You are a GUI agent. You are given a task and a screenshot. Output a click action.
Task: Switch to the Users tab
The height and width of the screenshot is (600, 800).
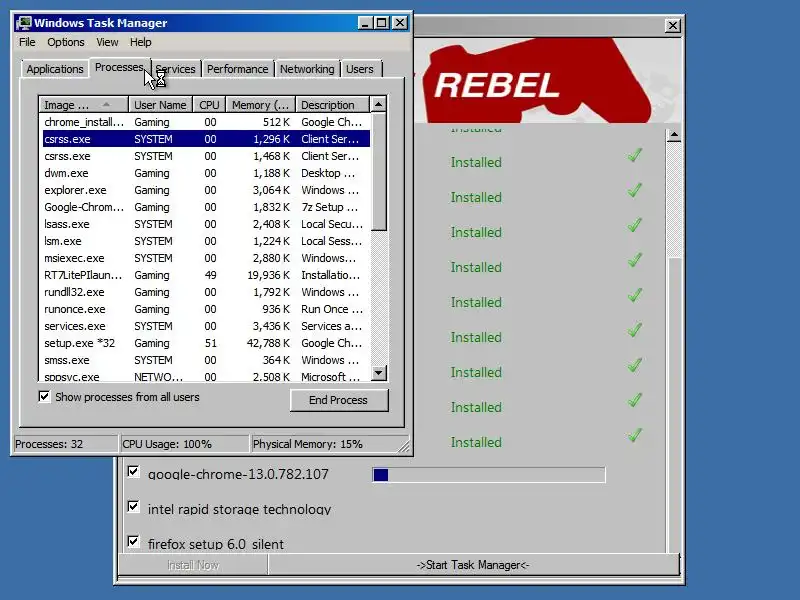tap(360, 69)
